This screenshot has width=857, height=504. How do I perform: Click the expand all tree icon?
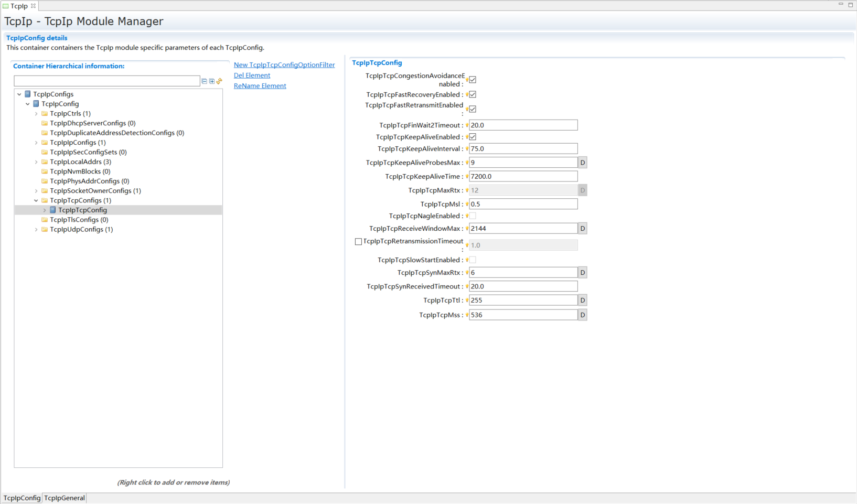(212, 81)
